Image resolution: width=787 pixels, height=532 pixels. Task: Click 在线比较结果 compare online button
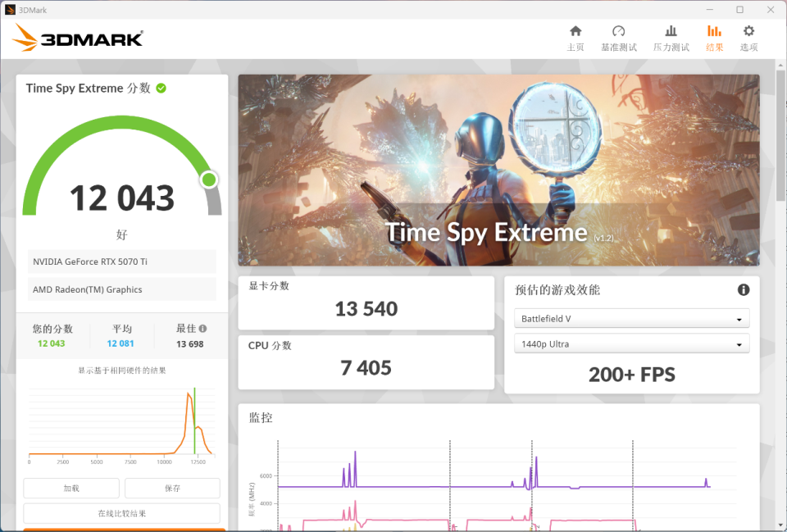[x=121, y=513]
